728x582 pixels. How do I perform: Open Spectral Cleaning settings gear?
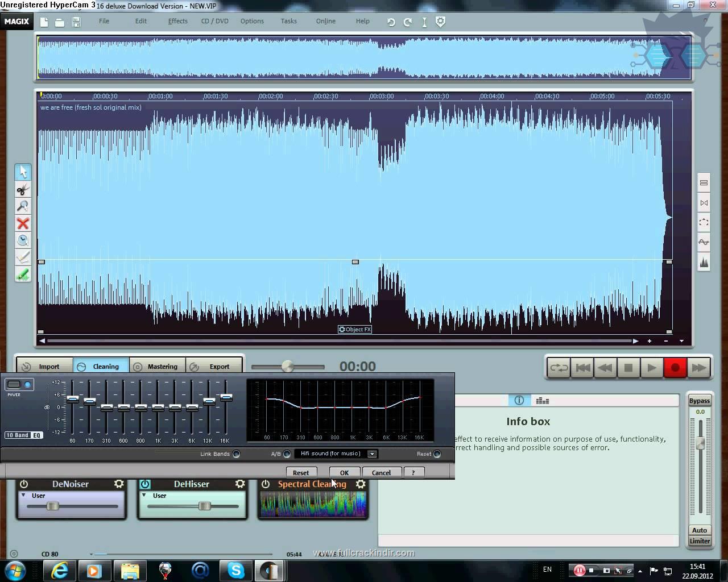coord(361,484)
